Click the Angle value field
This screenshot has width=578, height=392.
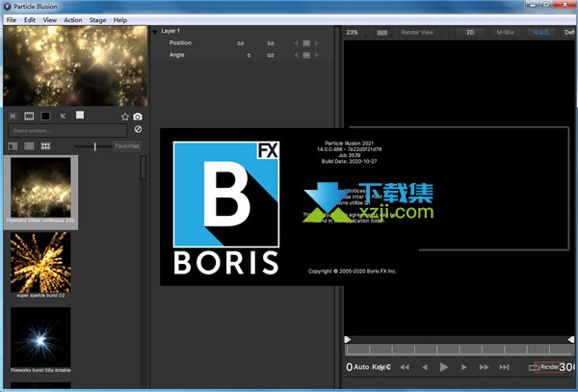click(271, 55)
